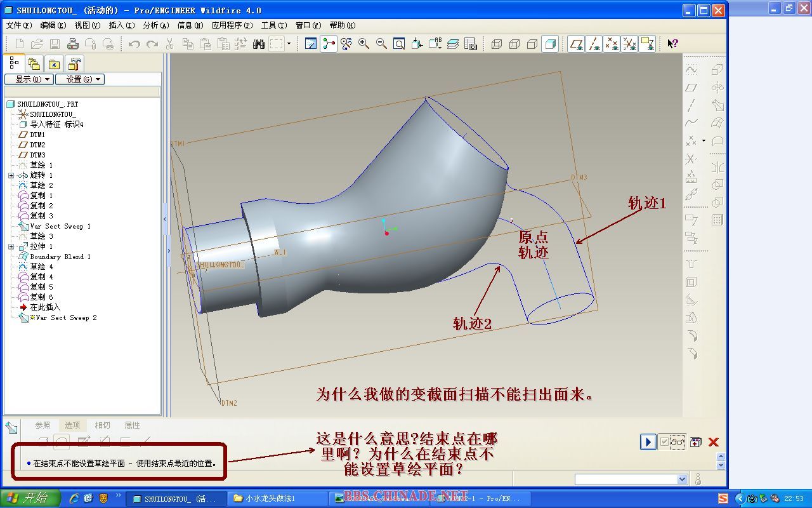Click the New file icon
Image resolution: width=812 pixels, height=508 pixels.
(x=20, y=44)
